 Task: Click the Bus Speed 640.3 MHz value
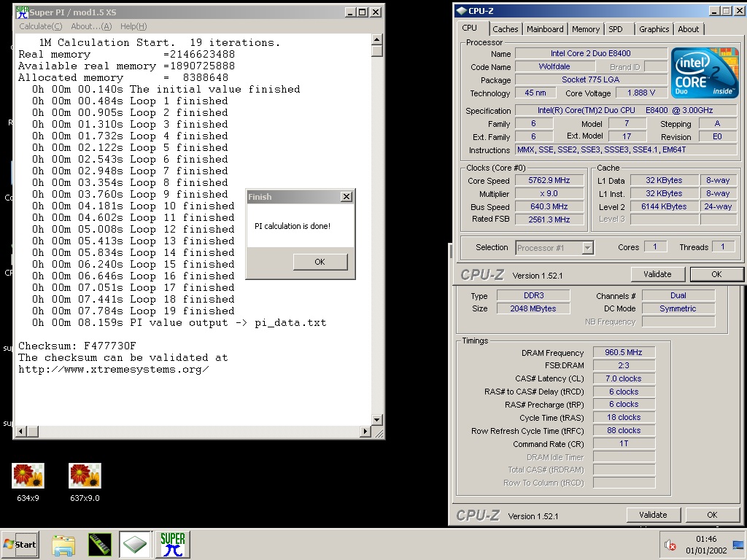(549, 206)
